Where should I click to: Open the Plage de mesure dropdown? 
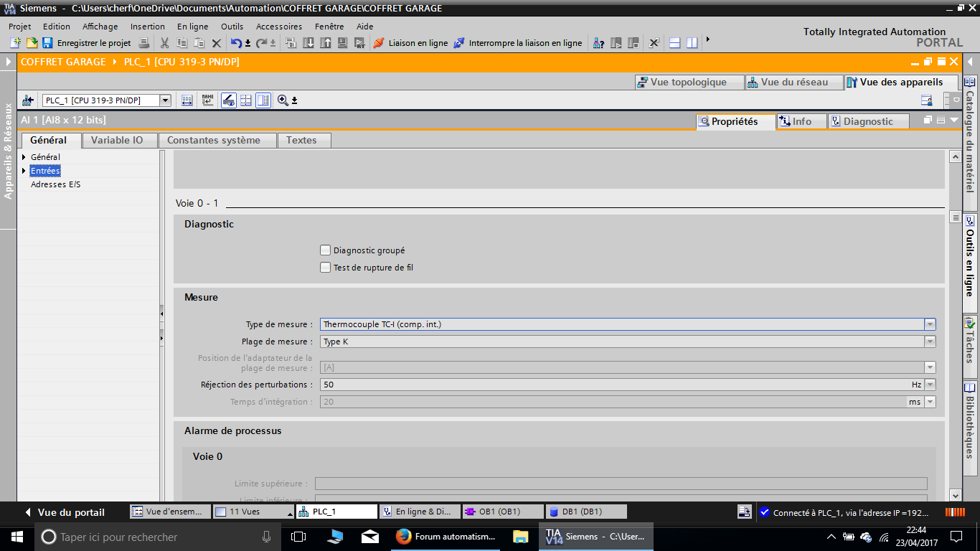(x=930, y=342)
